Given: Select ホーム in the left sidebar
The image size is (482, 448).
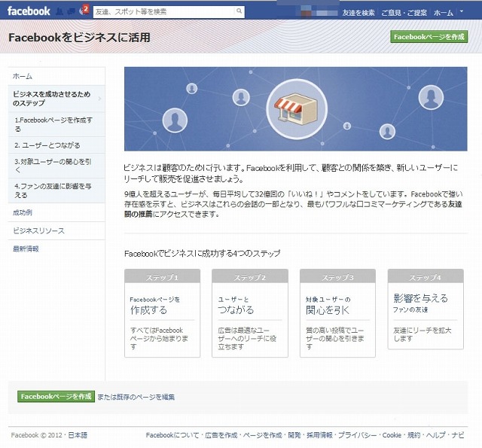Looking at the screenshot, I should pyautogui.click(x=56, y=76).
